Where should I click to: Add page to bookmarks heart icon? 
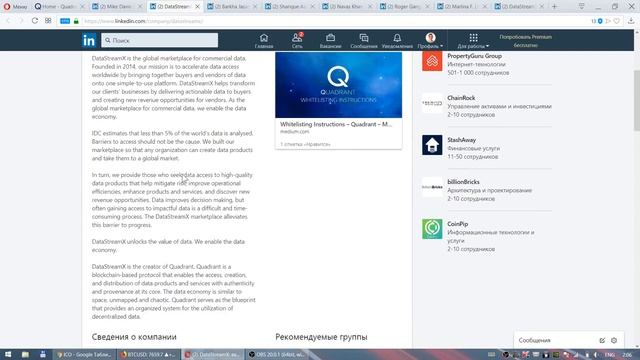(x=617, y=21)
